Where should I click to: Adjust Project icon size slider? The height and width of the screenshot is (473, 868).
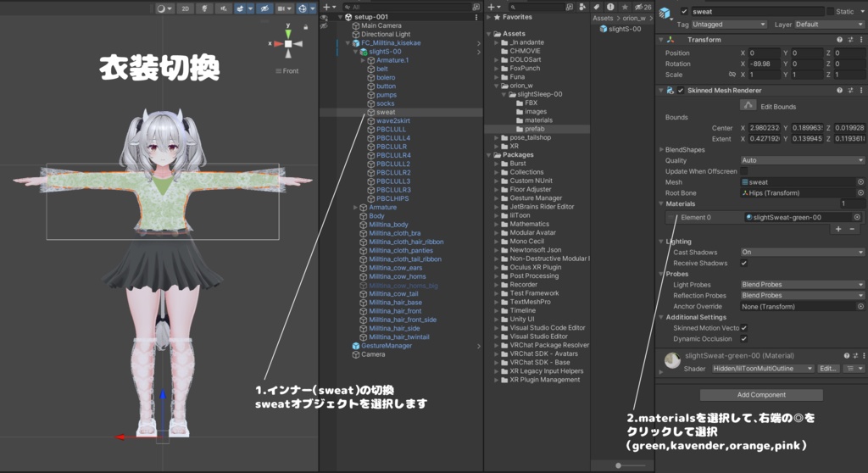(618, 465)
